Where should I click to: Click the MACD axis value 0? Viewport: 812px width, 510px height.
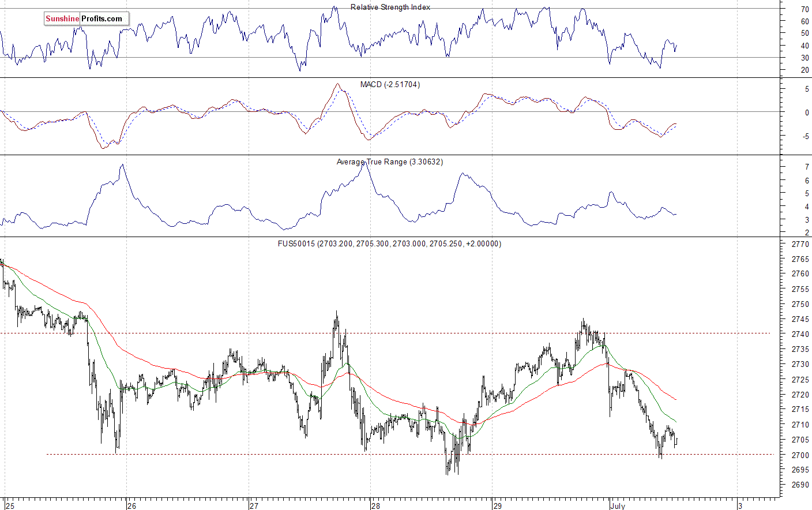point(807,113)
